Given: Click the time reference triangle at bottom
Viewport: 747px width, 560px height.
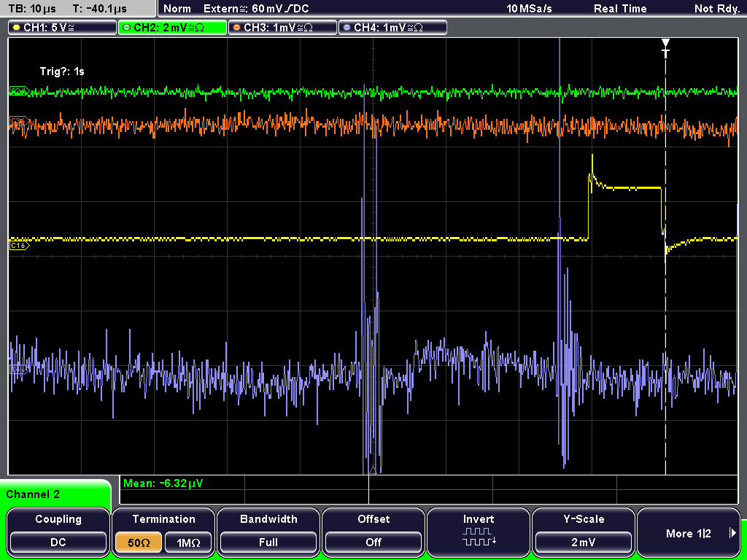Looking at the screenshot, I should (x=373, y=470).
